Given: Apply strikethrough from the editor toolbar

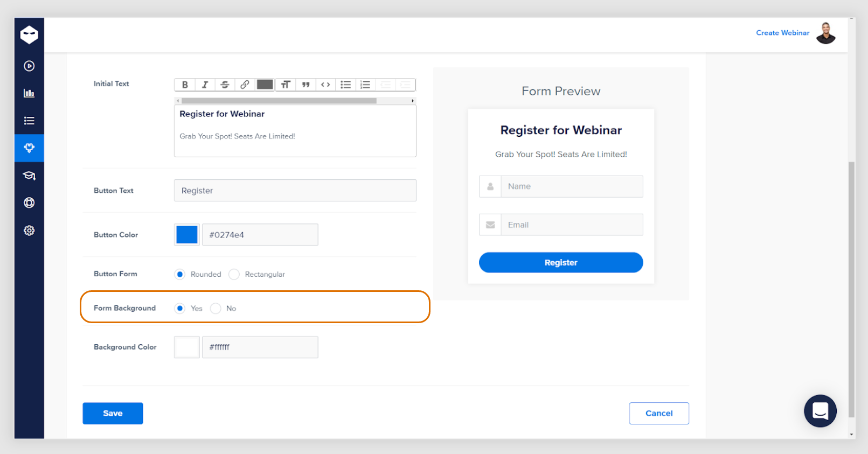Looking at the screenshot, I should pyautogui.click(x=225, y=85).
